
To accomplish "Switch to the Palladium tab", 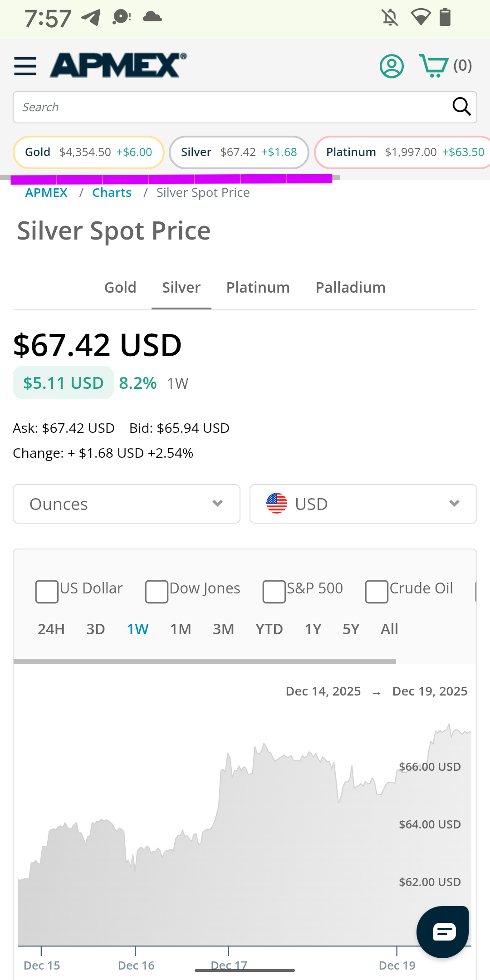I will pos(350,288).
